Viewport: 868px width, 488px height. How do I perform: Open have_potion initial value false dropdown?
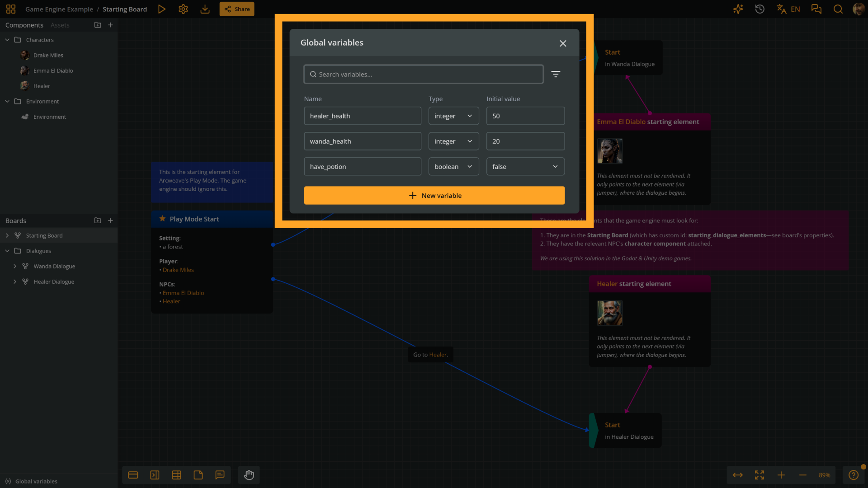point(525,166)
